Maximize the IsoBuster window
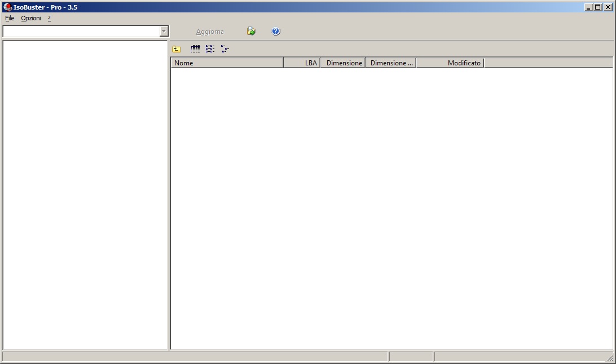The width and height of the screenshot is (616, 364). coord(598,7)
